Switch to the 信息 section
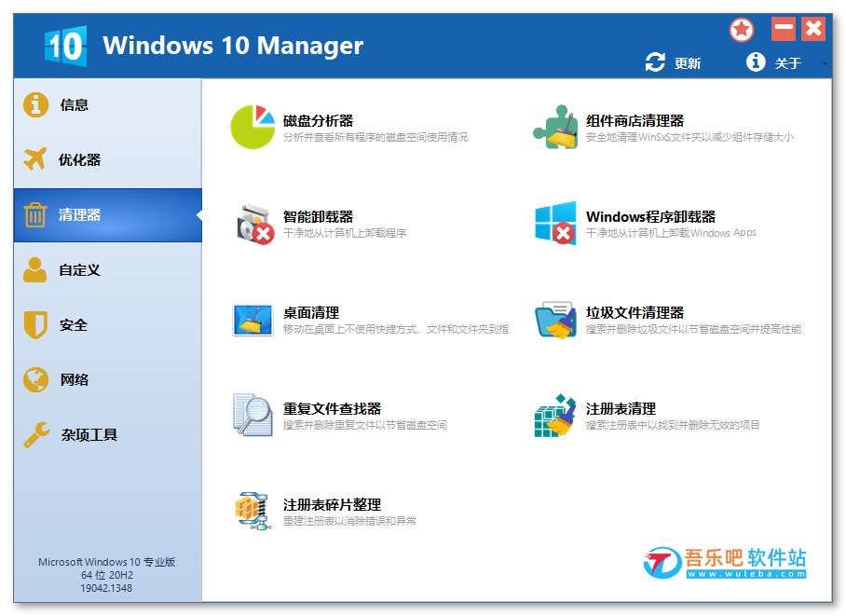The height and width of the screenshot is (616, 846). pyautogui.click(x=108, y=104)
